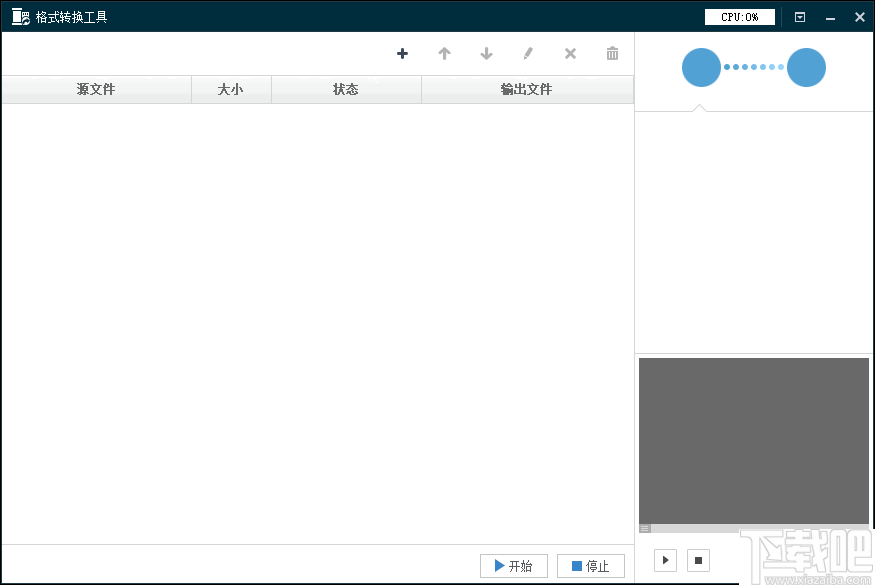Sort by the 大小 column header
Viewport: 875px width, 585px height.
[x=231, y=89]
